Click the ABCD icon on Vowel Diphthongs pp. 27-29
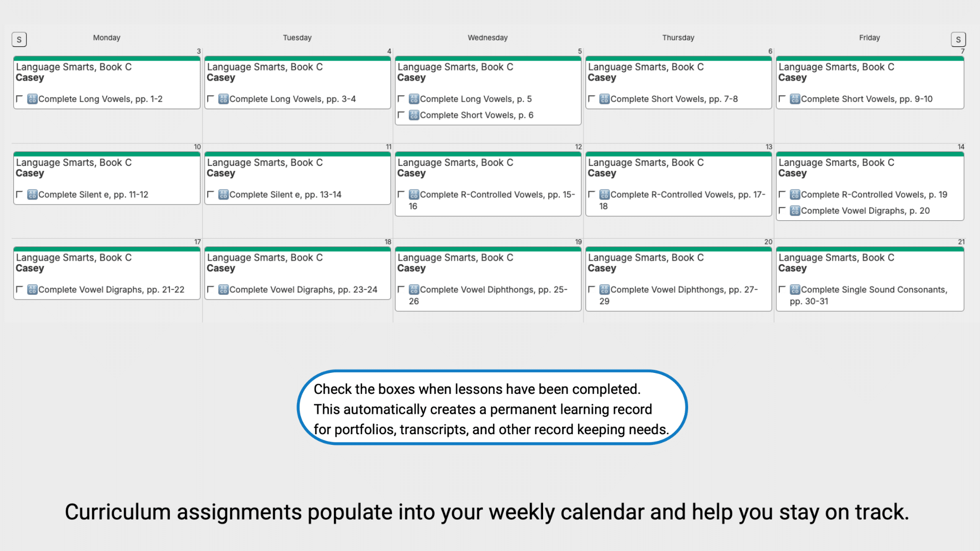 (604, 289)
